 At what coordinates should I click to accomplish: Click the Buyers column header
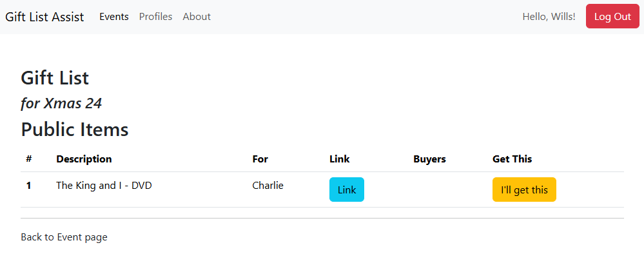(x=429, y=159)
